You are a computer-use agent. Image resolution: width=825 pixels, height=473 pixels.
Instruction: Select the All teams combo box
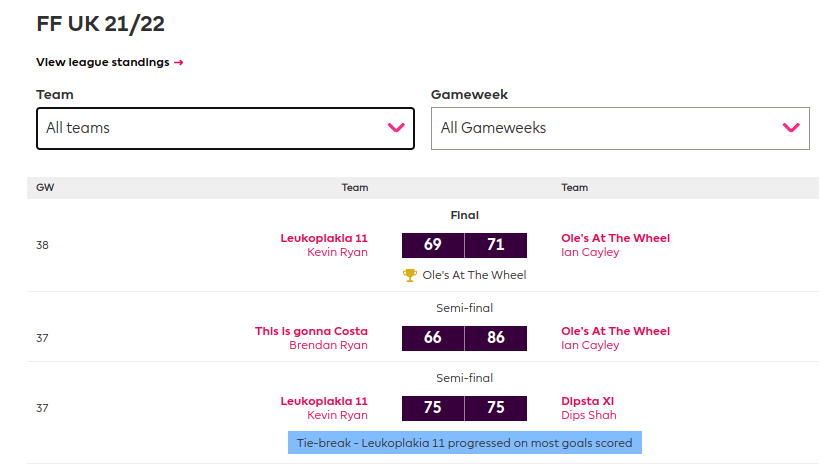[225, 128]
